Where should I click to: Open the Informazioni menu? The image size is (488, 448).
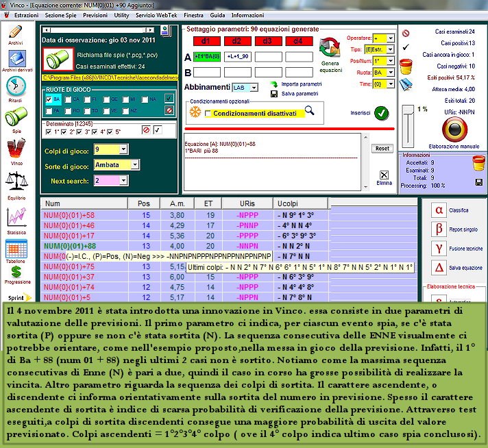point(247,15)
